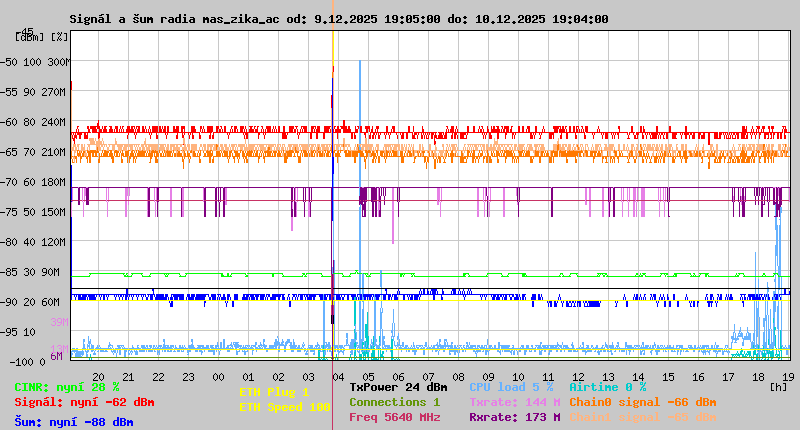Select the pink Txrate legend entry
This screenshot has width=800, height=430.
click(514, 401)
